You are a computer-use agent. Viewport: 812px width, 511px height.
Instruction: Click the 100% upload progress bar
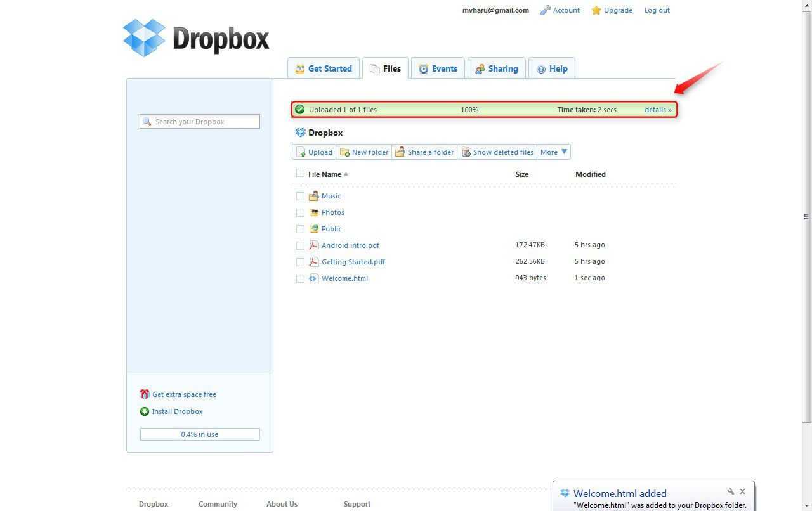[x=484, y=110]
